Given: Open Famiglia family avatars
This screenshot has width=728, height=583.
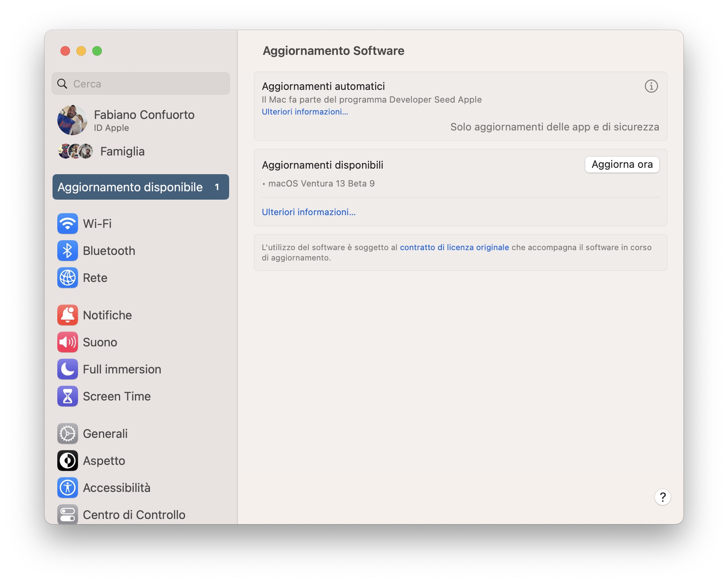Looking at the screenshot, I should tap(76, 151).
